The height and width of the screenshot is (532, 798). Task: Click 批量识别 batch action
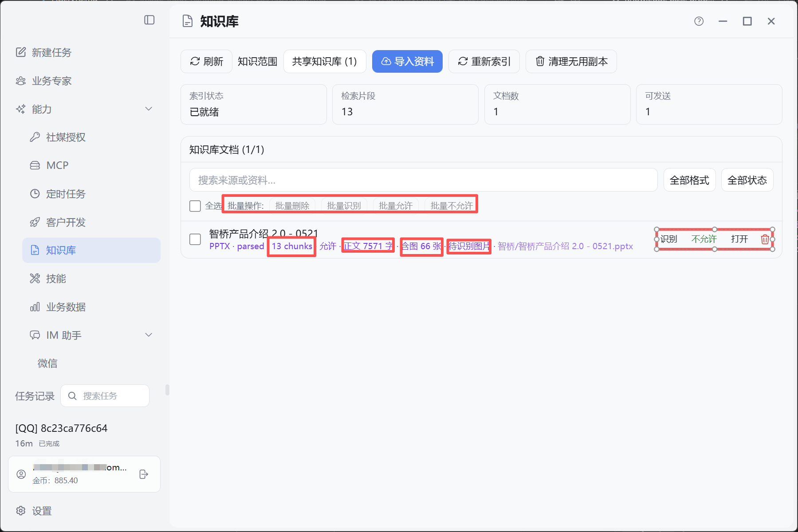click(344, 206)
